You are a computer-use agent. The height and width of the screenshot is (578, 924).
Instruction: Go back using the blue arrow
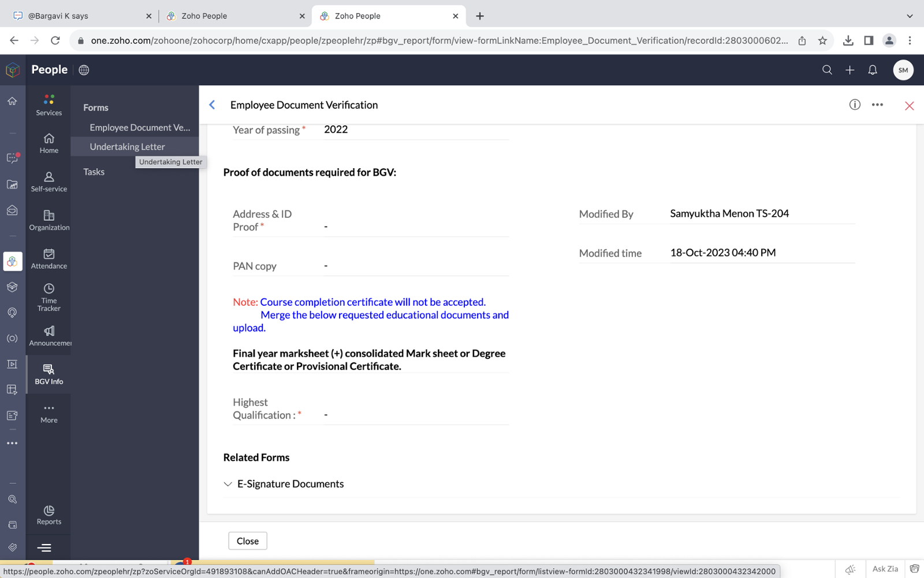click(x=212, y=105)
